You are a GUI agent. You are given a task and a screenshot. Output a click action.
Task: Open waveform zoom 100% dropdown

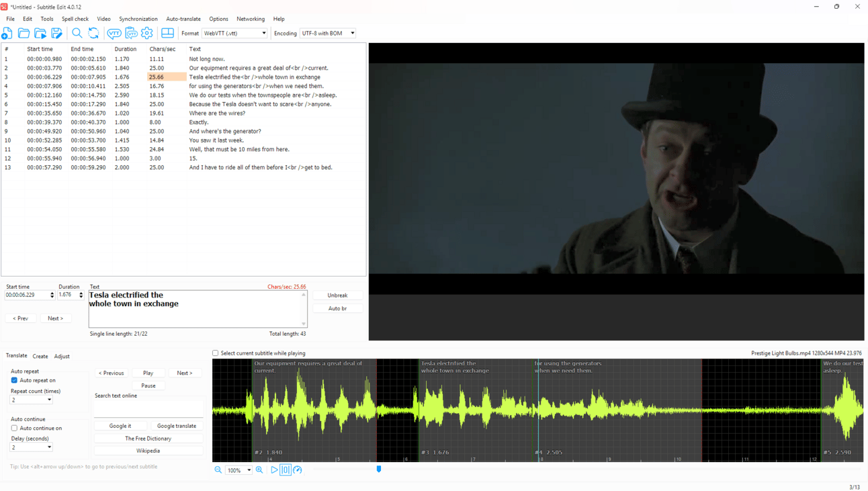239,470
